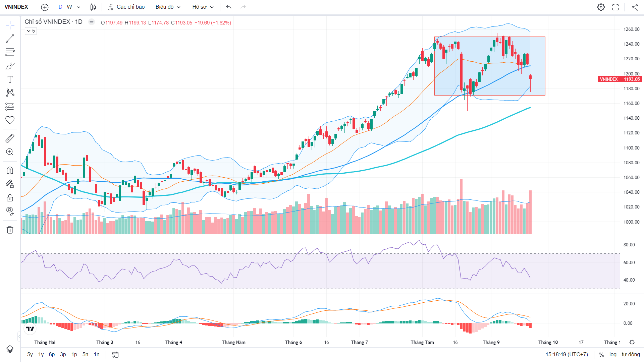Viewport: 644px width, 362px height.
Task: Expand the collapsed indicators legend showing 5
Action: [31, 31]
